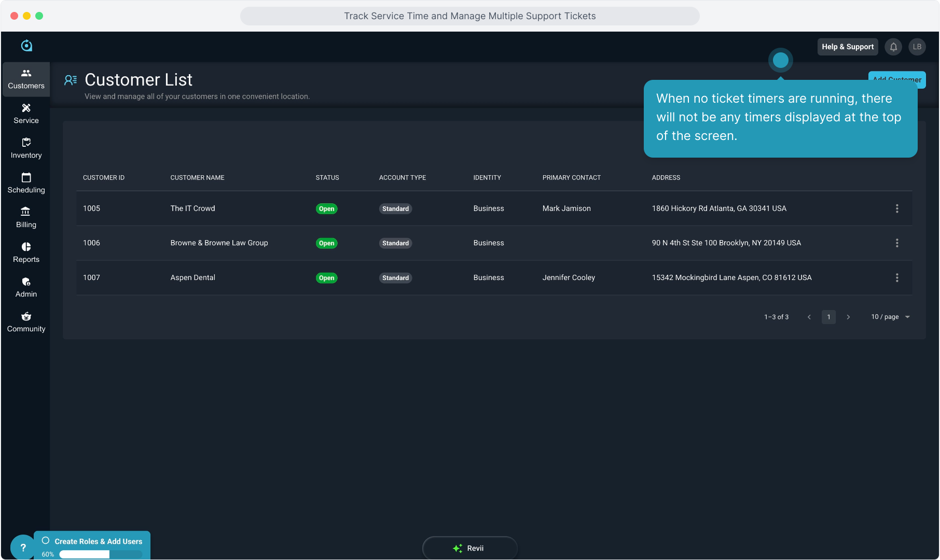Screen dimensions: 940x560
Task: Go to next page arrow
Action: click(x=848, y=317)
